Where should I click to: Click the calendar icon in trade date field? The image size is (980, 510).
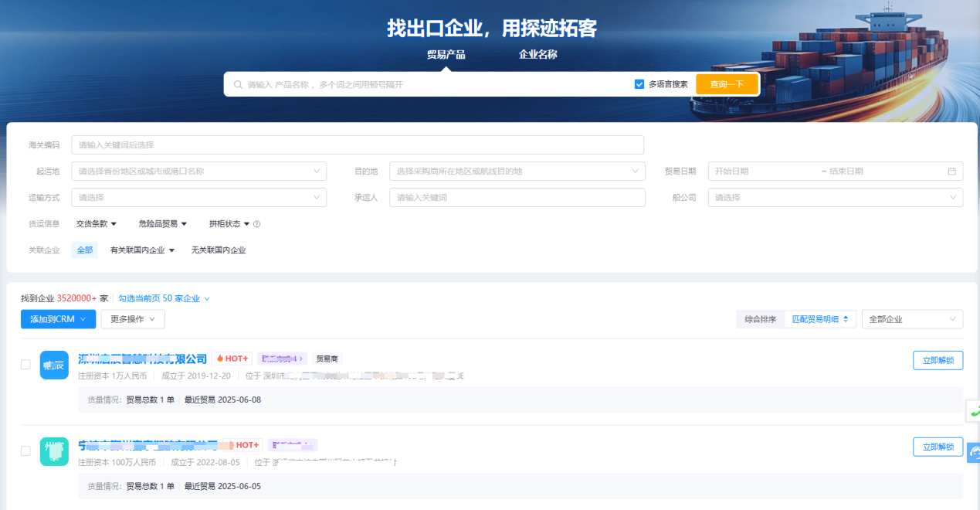tap(951, 172)
